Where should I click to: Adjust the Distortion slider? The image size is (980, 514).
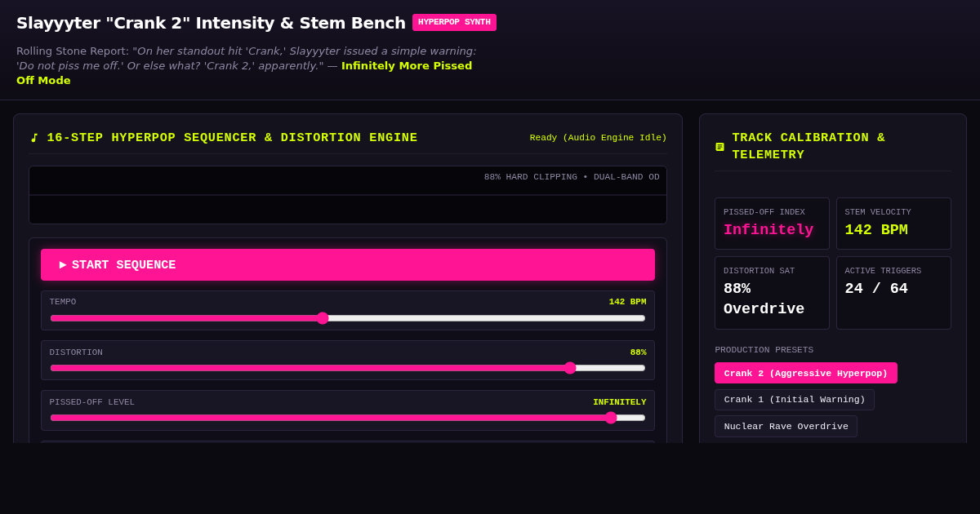(x=348, y=368)
